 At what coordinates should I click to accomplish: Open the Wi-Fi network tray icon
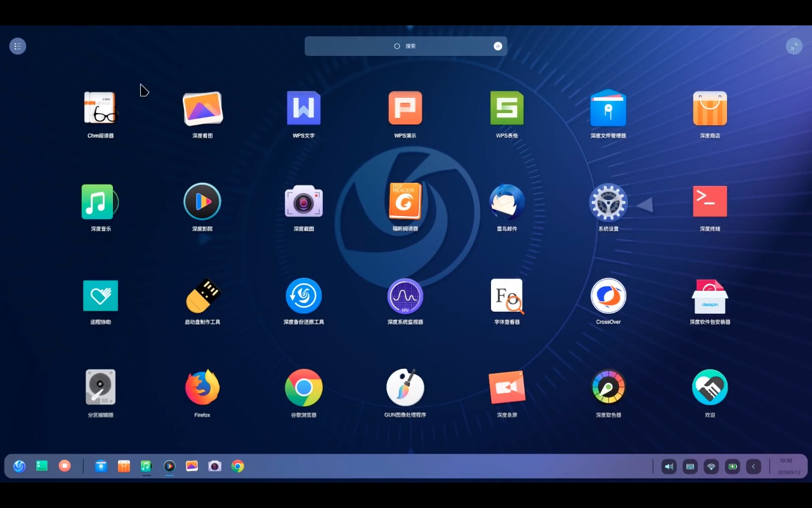click(x=711, y=467)
